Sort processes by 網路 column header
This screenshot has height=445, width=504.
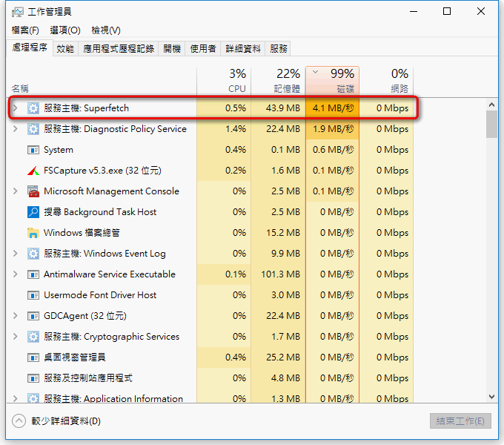(386, 81)
